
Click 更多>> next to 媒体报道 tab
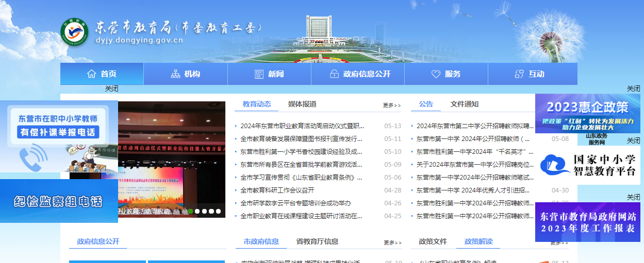(x=392, y=106)
